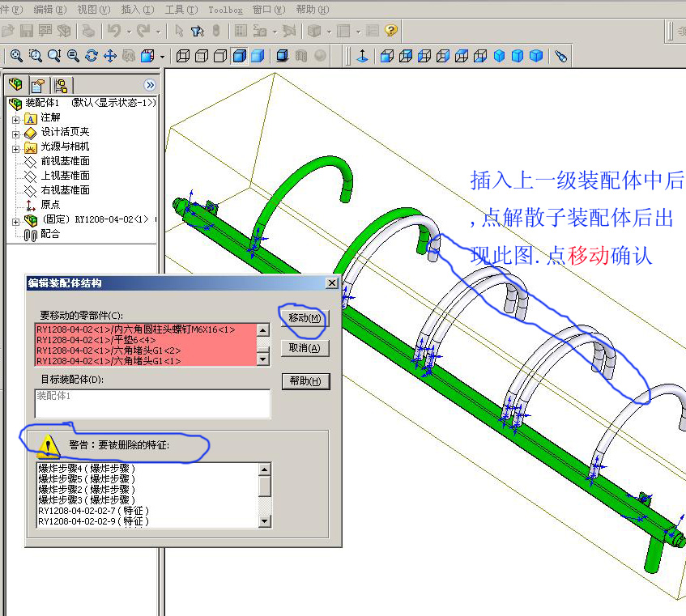Open the 编辑(E) menu
The image size is (686, 616).
tap(50, 9)
